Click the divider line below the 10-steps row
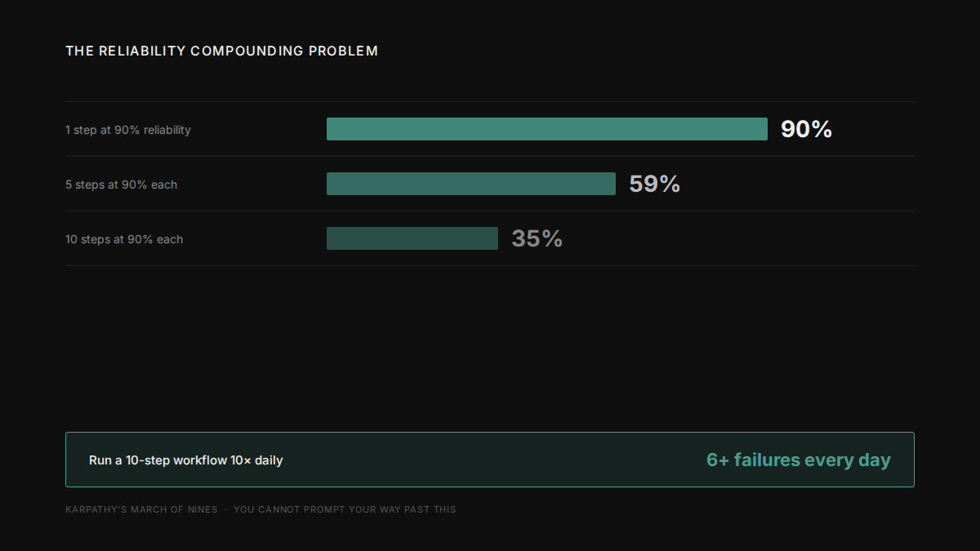The image size is (980, 551). point(490,265)
